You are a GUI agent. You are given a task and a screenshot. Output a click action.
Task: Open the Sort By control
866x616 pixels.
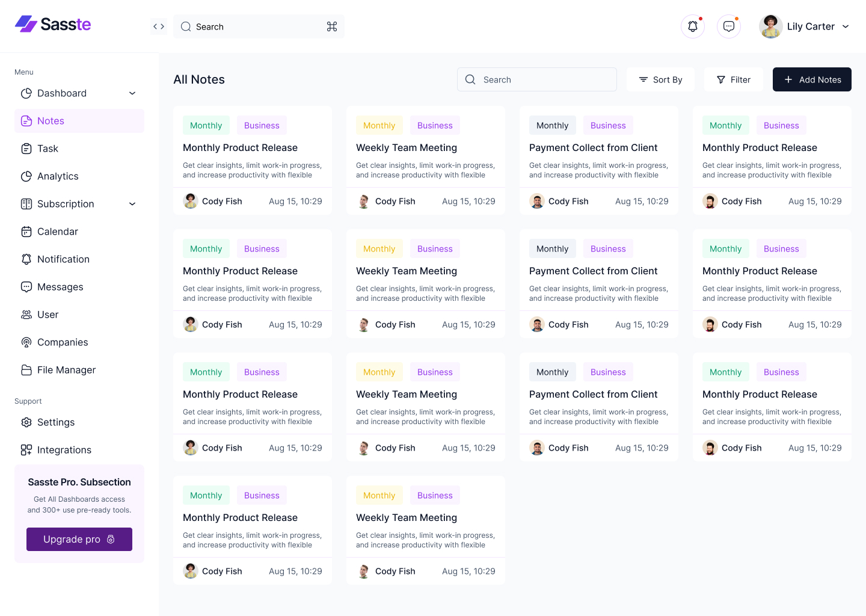pyautogui.click(x=660, y=79)
